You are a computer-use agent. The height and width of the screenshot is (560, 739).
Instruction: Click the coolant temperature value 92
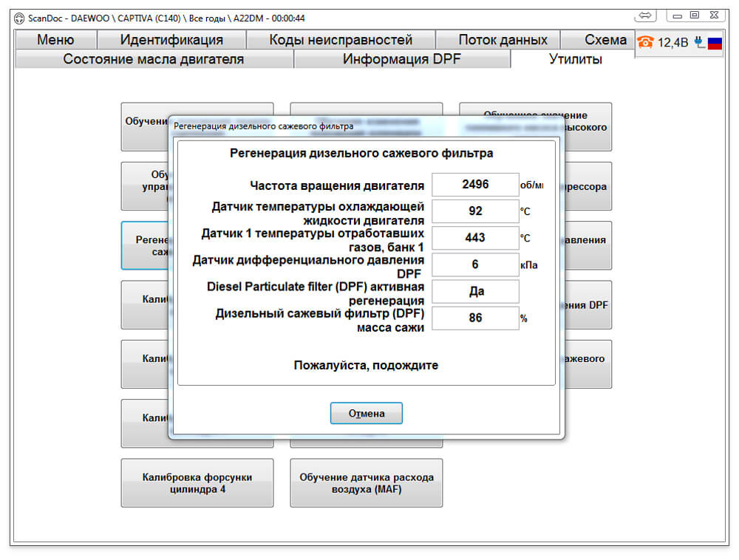(x=475, y=211)
